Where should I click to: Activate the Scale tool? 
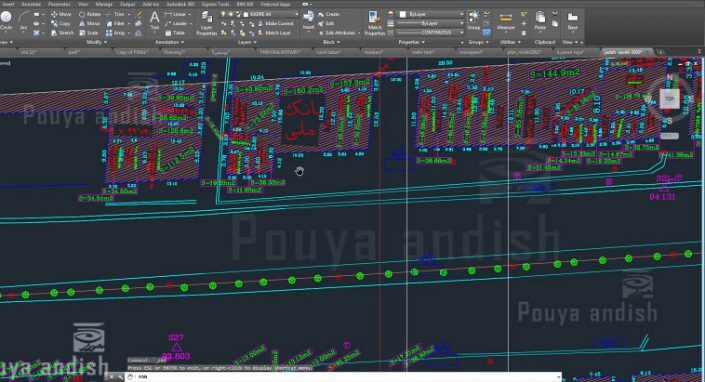click(89, 33)
